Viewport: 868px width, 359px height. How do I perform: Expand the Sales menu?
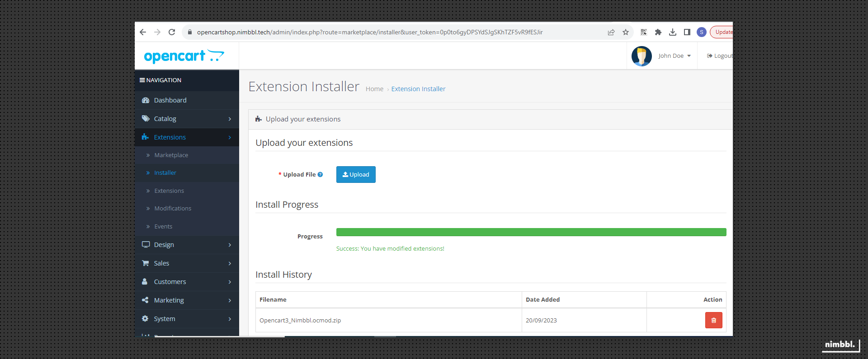point(187,263)
